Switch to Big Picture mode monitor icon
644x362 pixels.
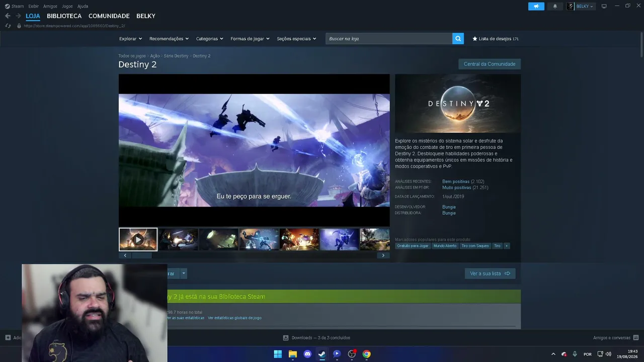pyautogui.click(x=604, y=6)
